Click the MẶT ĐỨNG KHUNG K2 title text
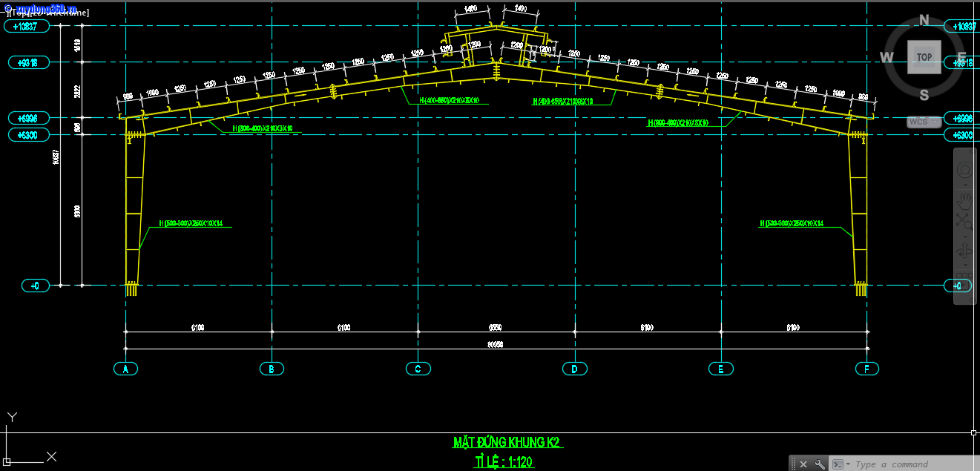 coord(507,443)
